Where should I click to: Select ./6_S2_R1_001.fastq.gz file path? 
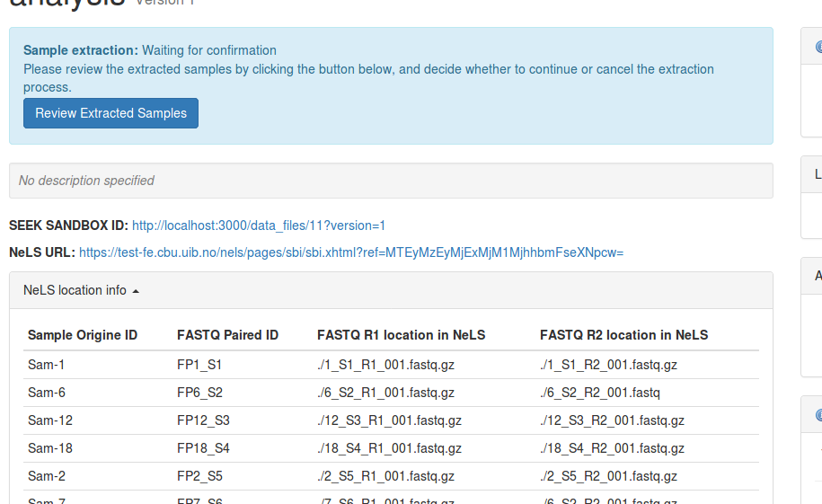point(385,393)
